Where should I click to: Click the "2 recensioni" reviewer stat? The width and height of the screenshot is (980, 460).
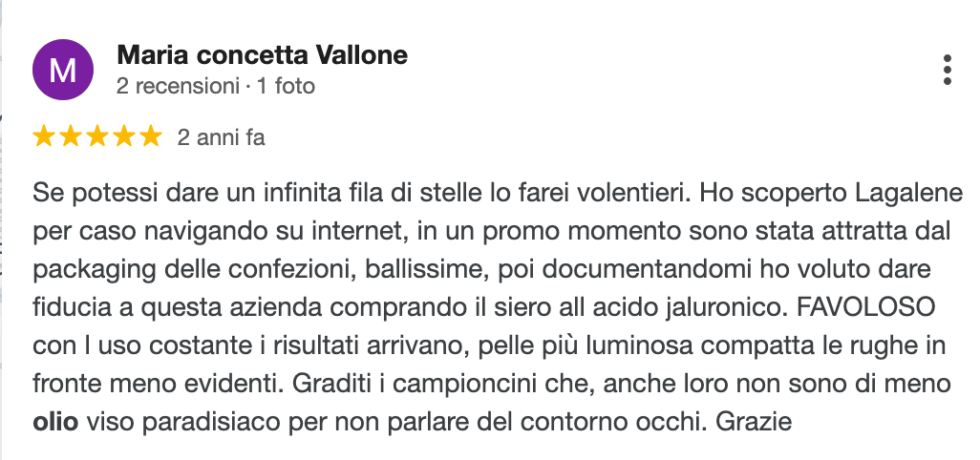point(178,86)
